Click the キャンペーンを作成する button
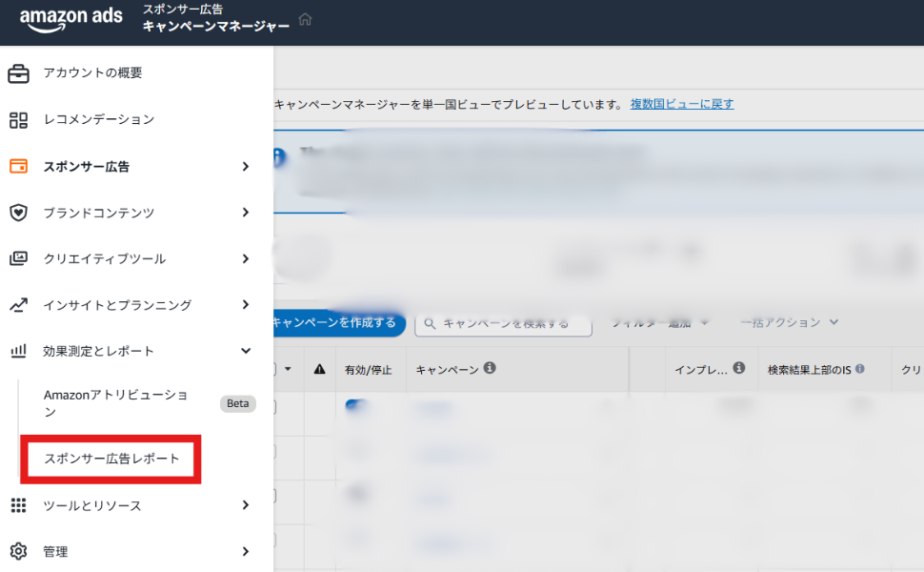The height and width of the screenshot is (572, 924). (339, 322)
